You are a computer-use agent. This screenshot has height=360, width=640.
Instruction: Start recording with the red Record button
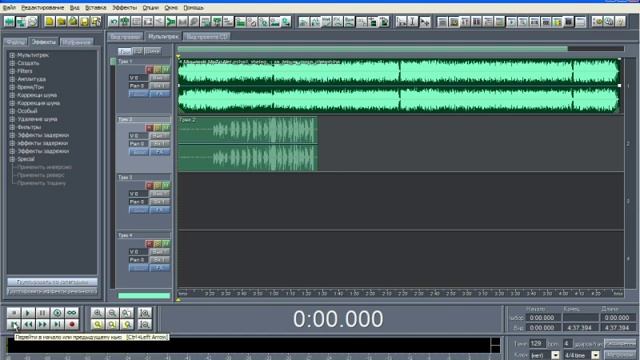72,324
